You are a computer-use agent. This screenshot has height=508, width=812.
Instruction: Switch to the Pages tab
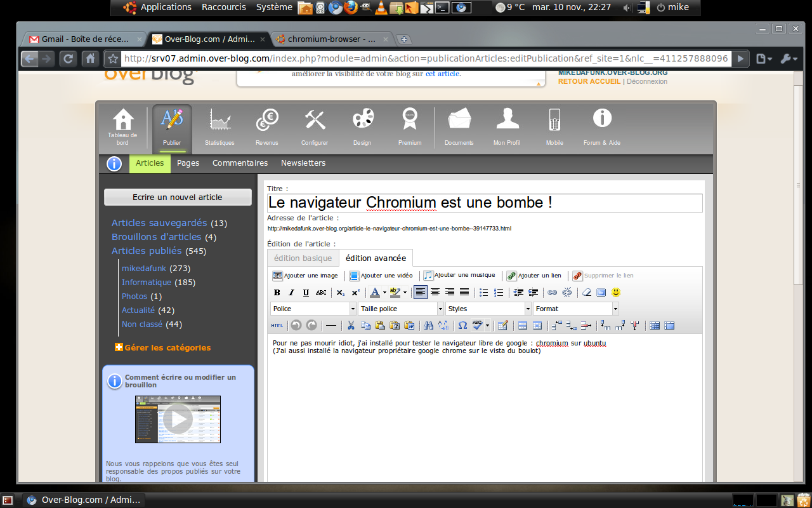188,163
